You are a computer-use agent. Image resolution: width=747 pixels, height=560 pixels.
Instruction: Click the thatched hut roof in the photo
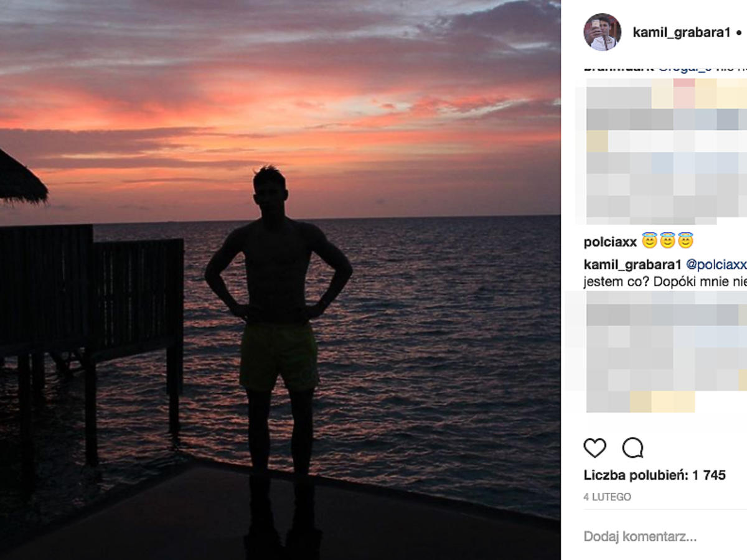coord(23,179)
